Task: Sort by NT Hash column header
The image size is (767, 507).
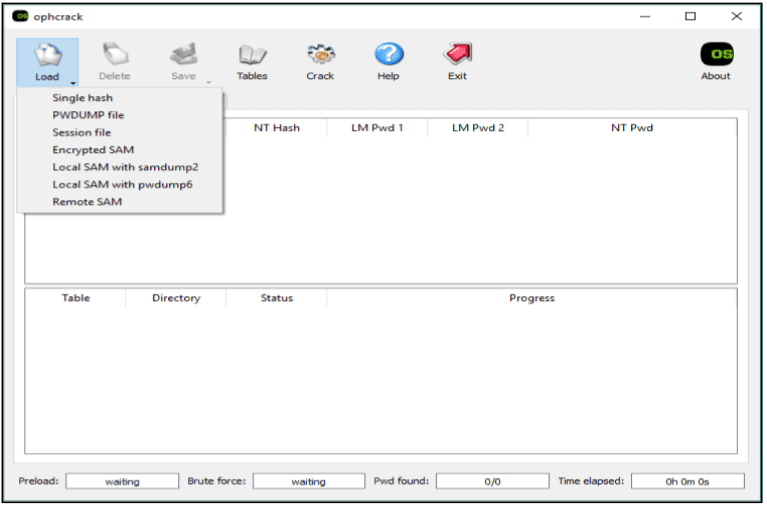Action: (x=276, y=128)
